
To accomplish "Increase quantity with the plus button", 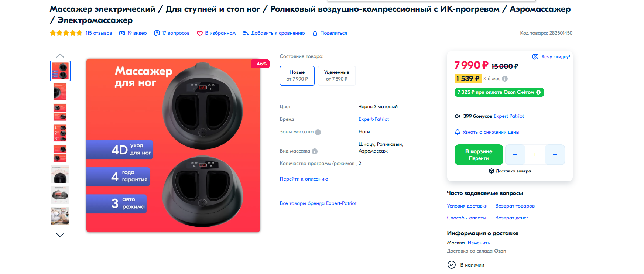I will tap(555, 155).
